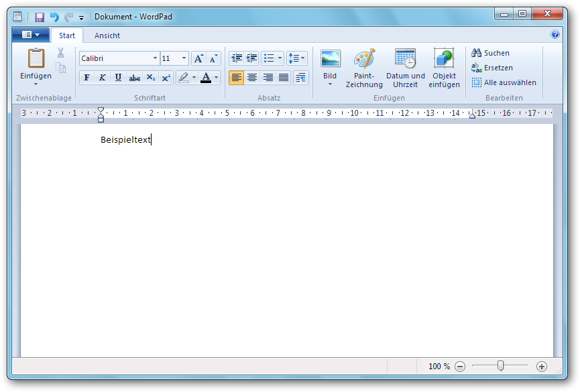Viewport: 580px width, 392px height.
Task: Open Calibri font family dropdown
Action: [155, 58]
